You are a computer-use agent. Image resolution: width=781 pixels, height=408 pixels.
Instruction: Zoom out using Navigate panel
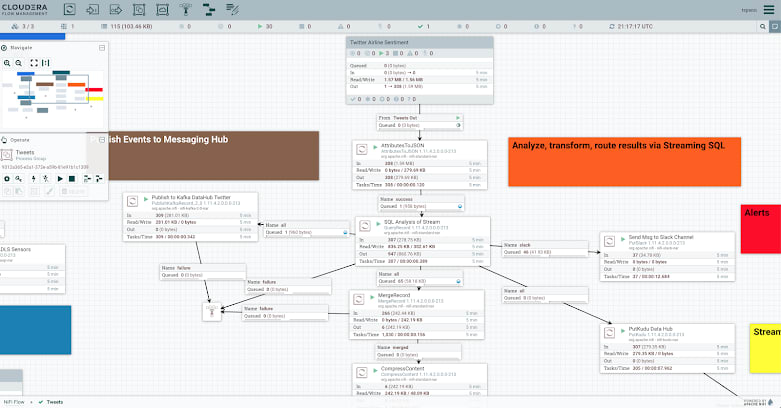pos(18,63)
